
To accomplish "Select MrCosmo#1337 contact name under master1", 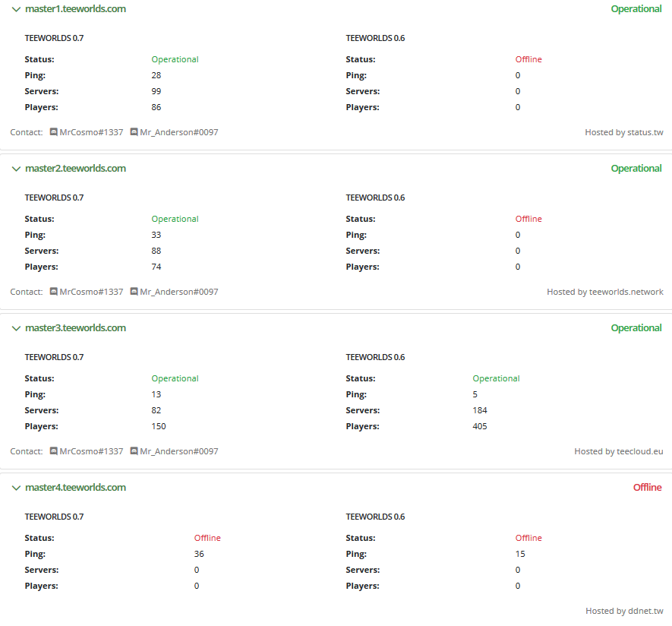I will 91,132.
